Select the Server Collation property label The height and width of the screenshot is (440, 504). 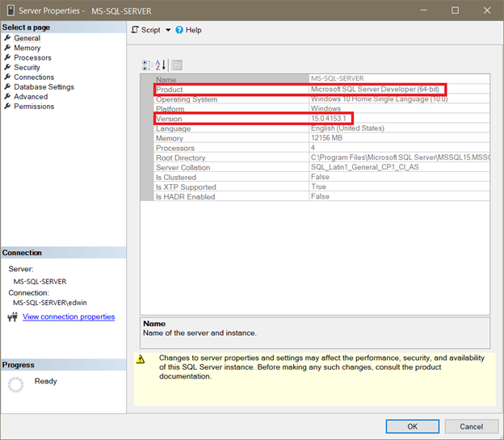tap(183, 167)
